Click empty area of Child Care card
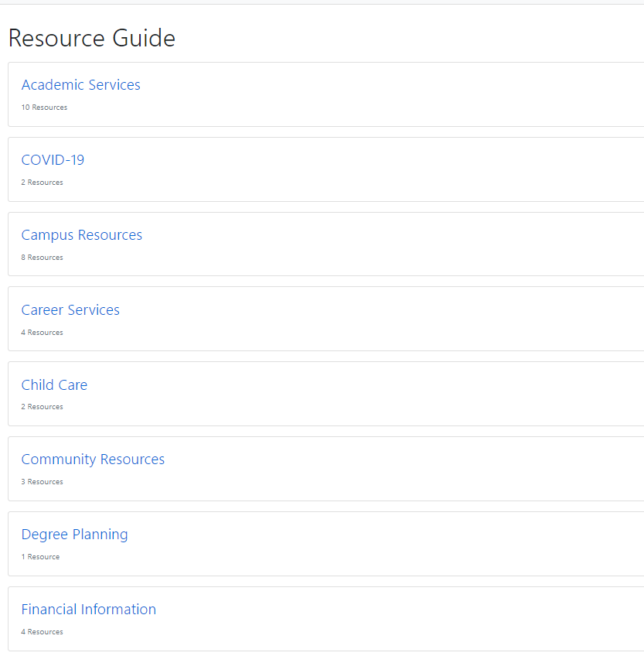 click(377, 394)
